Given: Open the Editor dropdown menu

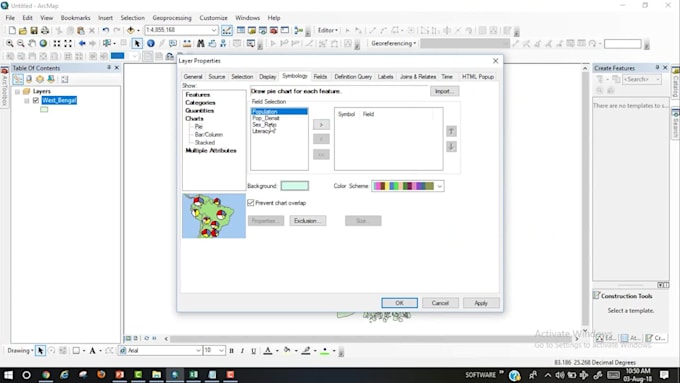Looking at the screenshot, I should coord(327,30).
